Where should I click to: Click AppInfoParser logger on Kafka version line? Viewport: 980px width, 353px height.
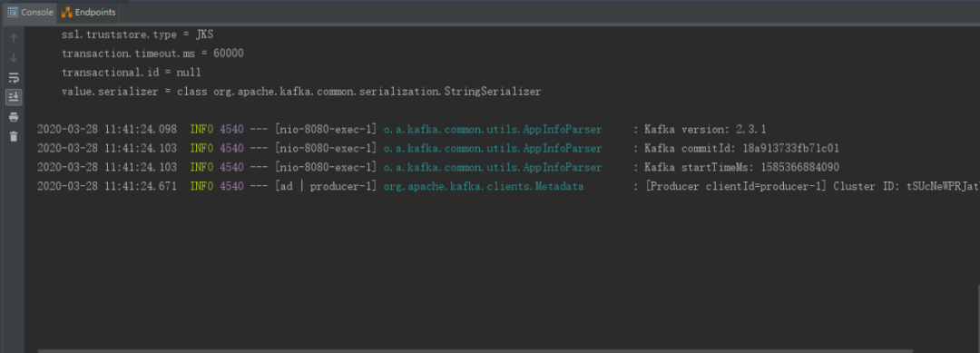[x=493, y=130]
